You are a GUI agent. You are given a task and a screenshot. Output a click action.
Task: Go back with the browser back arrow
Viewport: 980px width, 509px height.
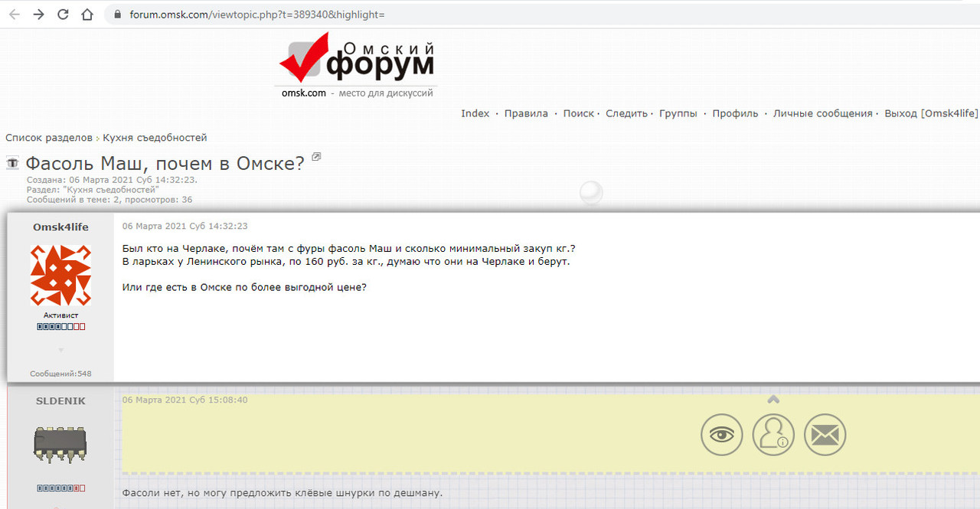[14, 15]
